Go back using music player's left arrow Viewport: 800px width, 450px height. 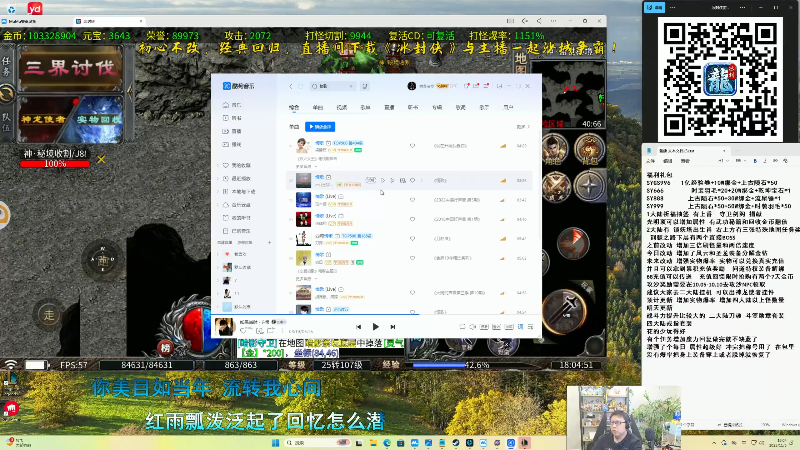[291, 86]
